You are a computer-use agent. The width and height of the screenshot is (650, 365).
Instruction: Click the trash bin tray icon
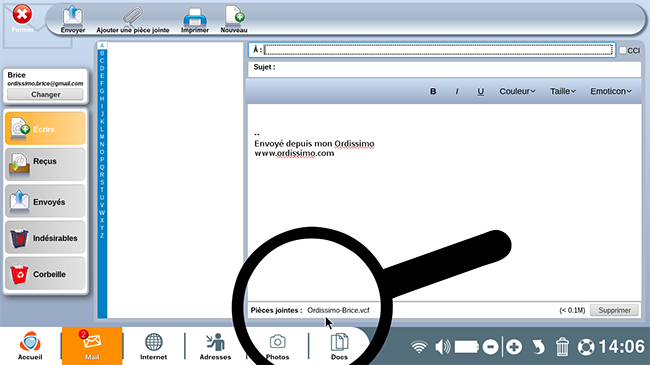[562, 347]
